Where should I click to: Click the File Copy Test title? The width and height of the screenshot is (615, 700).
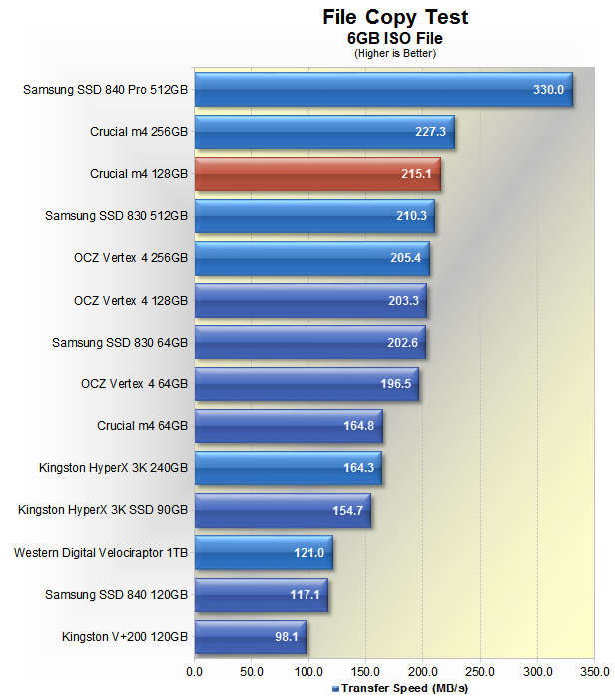(395, 17)
